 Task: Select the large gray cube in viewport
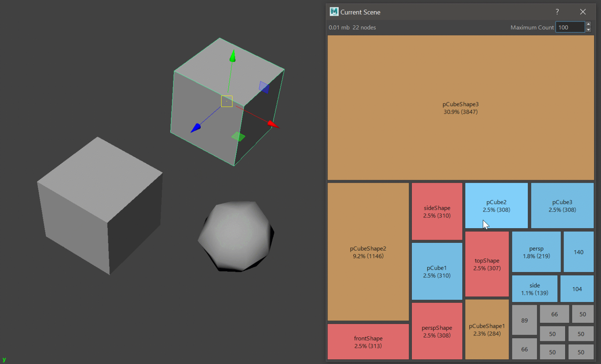coord(98,204)
